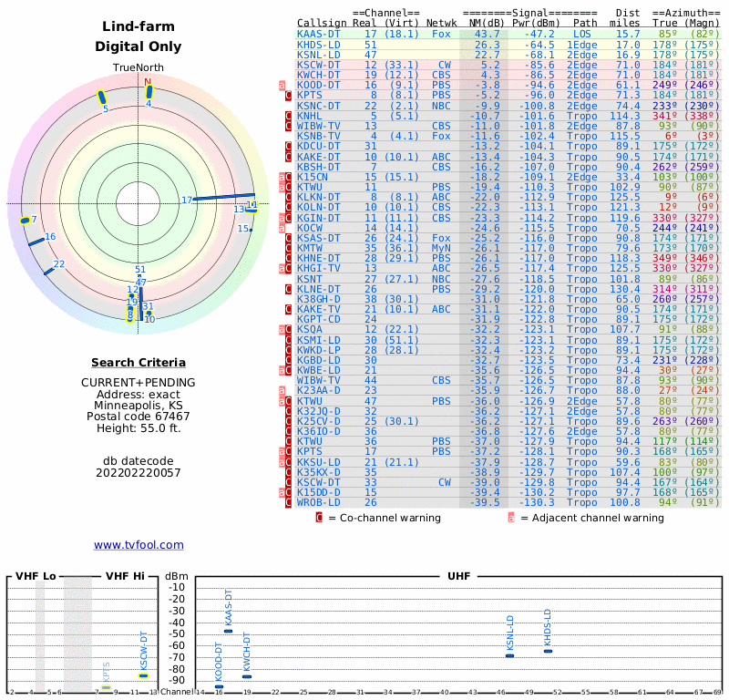Select the 43.7 noise margin value
This screenshot has width=729, height=700.
pos(488,34)
